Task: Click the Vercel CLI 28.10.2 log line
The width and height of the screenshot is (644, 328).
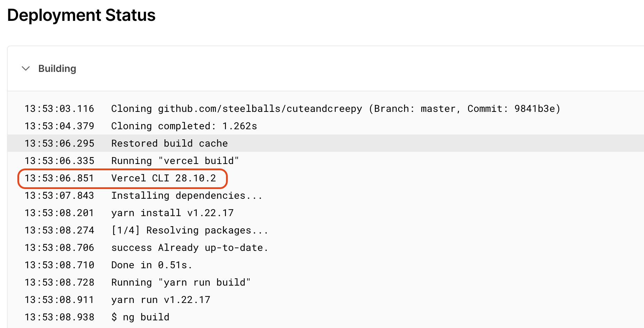Action: [x=325, y=178]
